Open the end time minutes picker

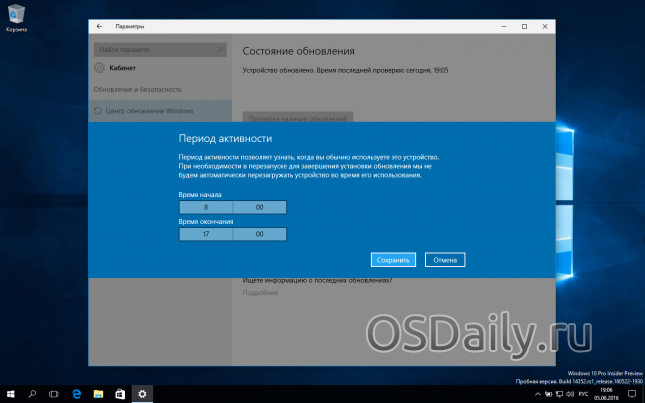click(260, 234)
